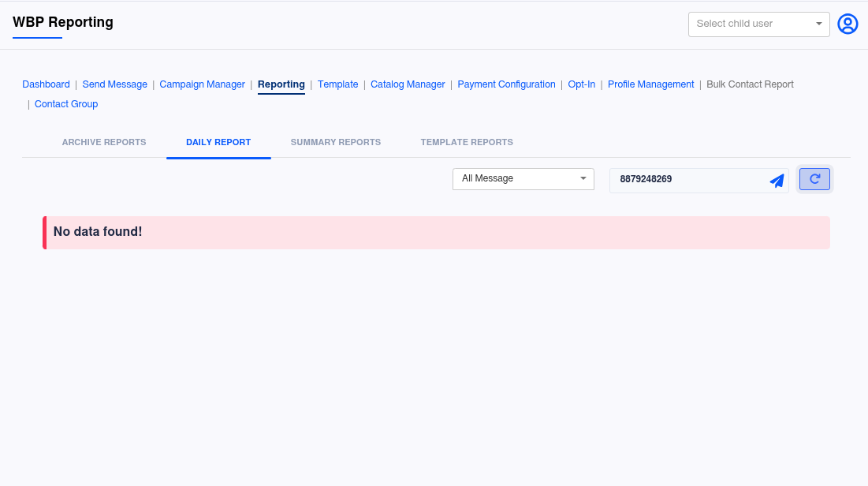Open the All Message filter dropdown
Screen dimensions: 868x486
pos(523,179)
